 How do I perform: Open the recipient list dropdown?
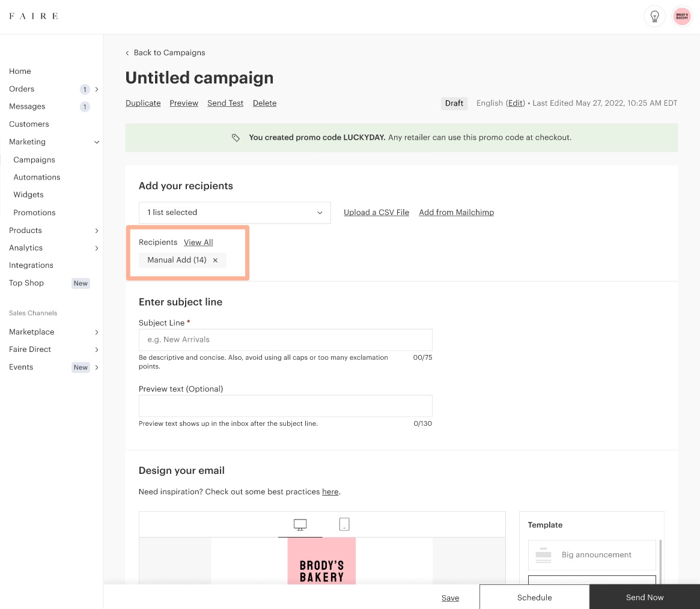tap(234, 213)
